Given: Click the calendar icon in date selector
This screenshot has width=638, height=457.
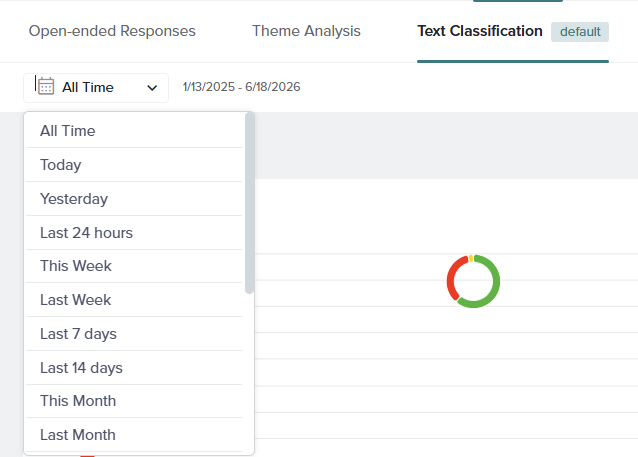Looking at the screenshot, I should coord(46,86).
